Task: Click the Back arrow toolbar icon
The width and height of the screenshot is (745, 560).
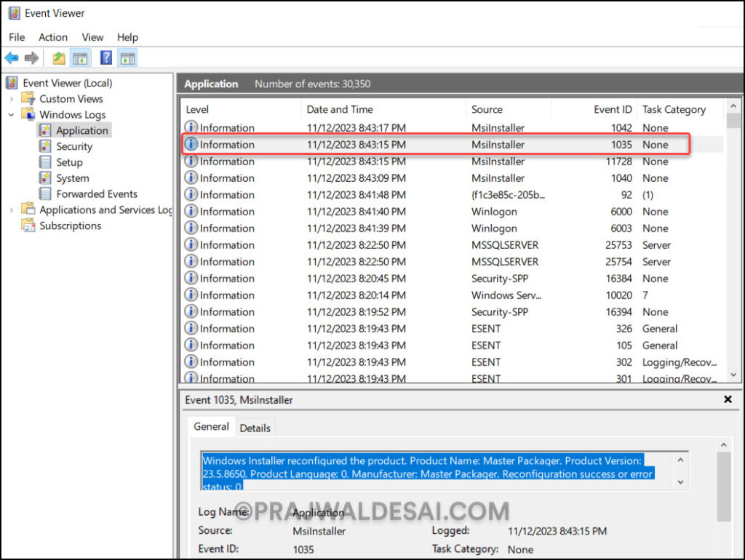Action: coord(12,58)
